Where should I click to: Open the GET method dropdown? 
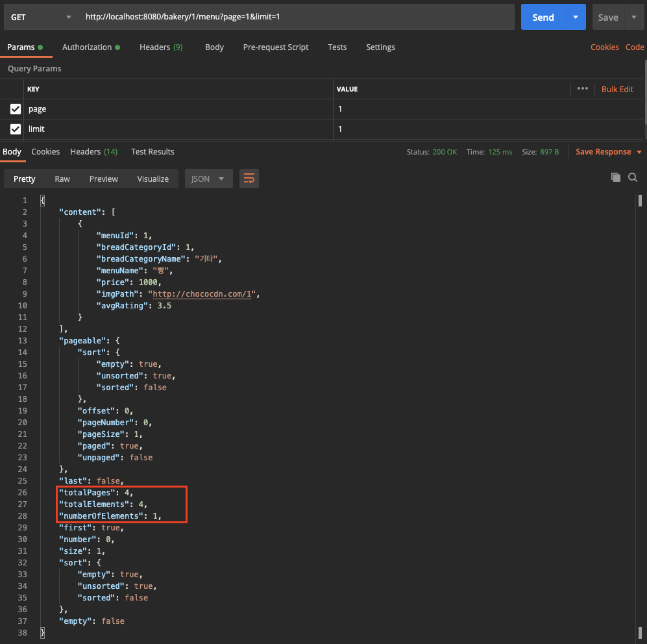click(42, 17)
